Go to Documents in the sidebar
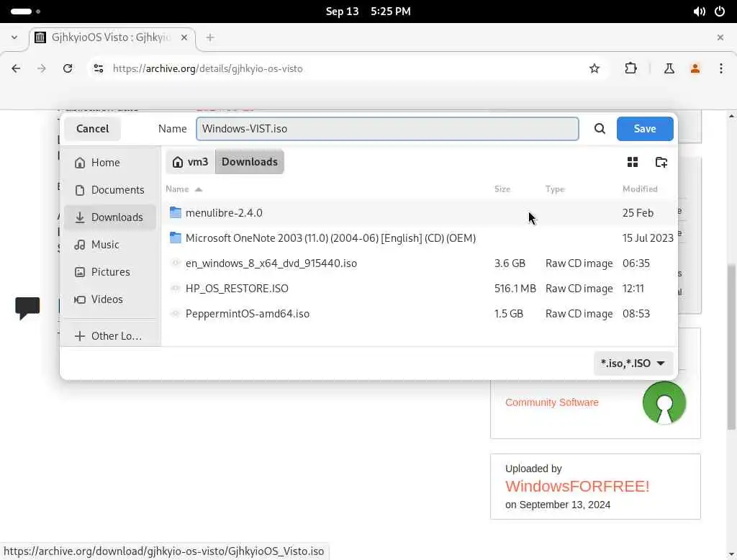Image resolution: width=737 pixels, height=560 pixels. pos(110,190)
